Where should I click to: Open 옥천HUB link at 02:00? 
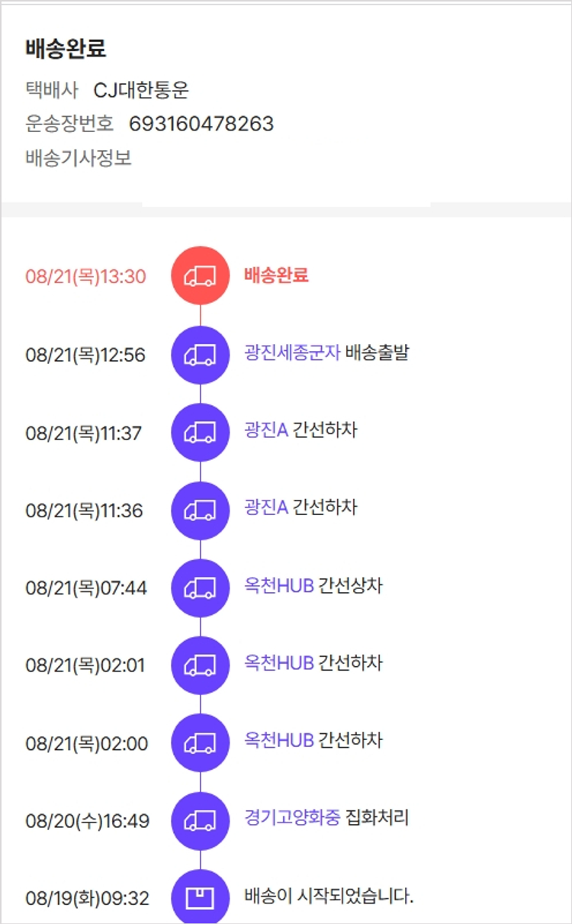tap(279, 741)
